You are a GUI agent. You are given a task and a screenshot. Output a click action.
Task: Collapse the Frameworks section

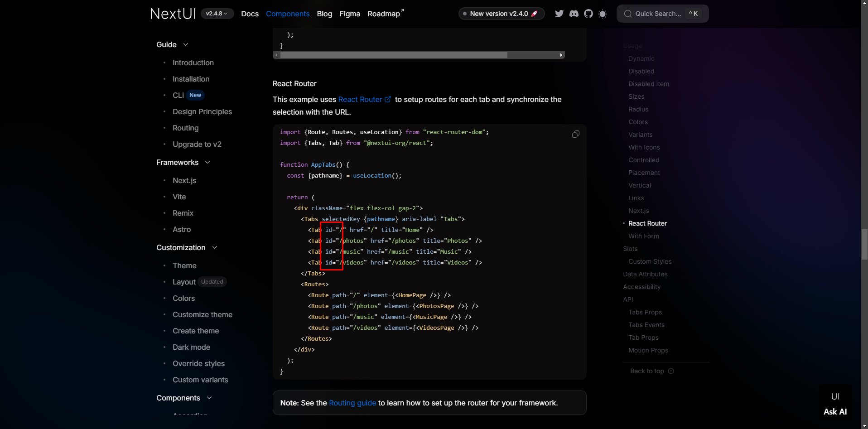(183, 162)
